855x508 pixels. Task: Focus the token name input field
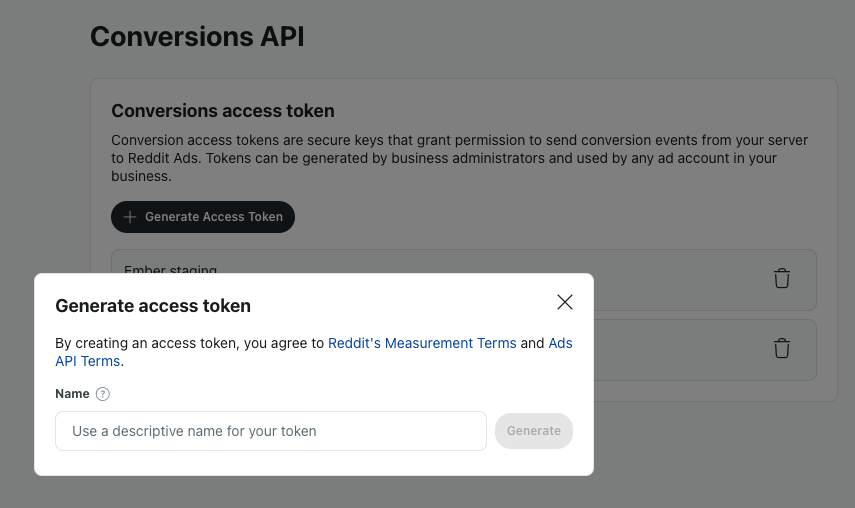(270, 431)
